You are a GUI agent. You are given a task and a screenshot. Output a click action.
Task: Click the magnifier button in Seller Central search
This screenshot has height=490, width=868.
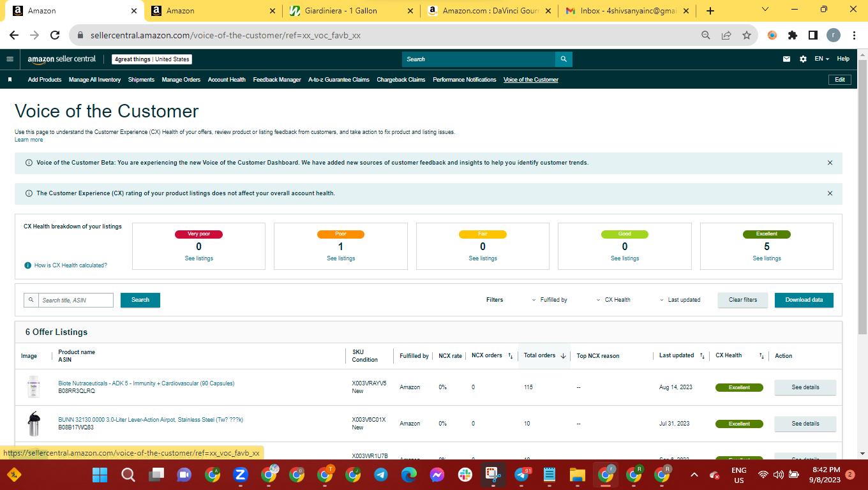coord(564,59)
